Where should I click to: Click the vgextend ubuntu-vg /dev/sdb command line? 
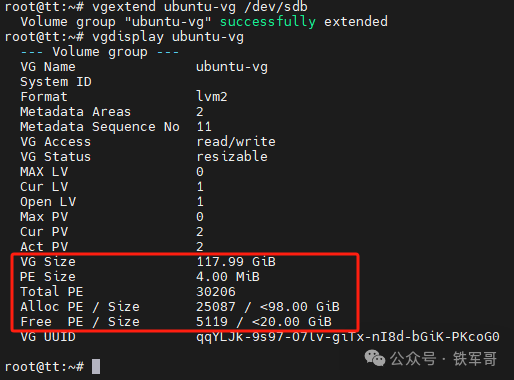(156, 7)
